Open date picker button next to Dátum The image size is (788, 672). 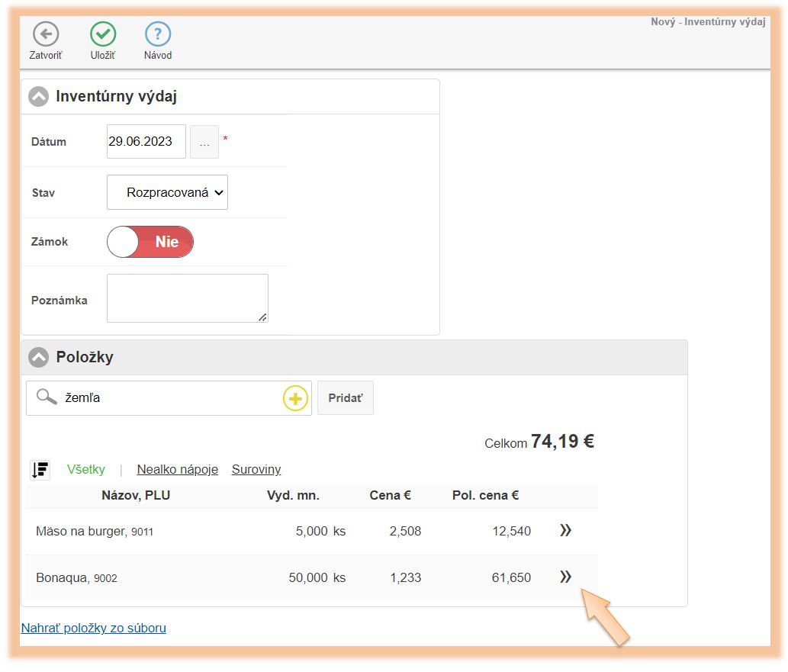tap(204, 142)
